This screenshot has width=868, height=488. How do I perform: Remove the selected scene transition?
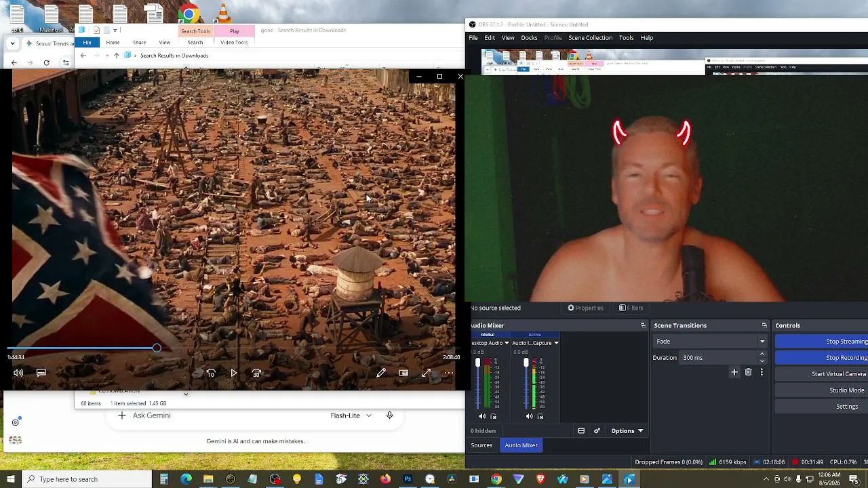(x=749, y=372)
